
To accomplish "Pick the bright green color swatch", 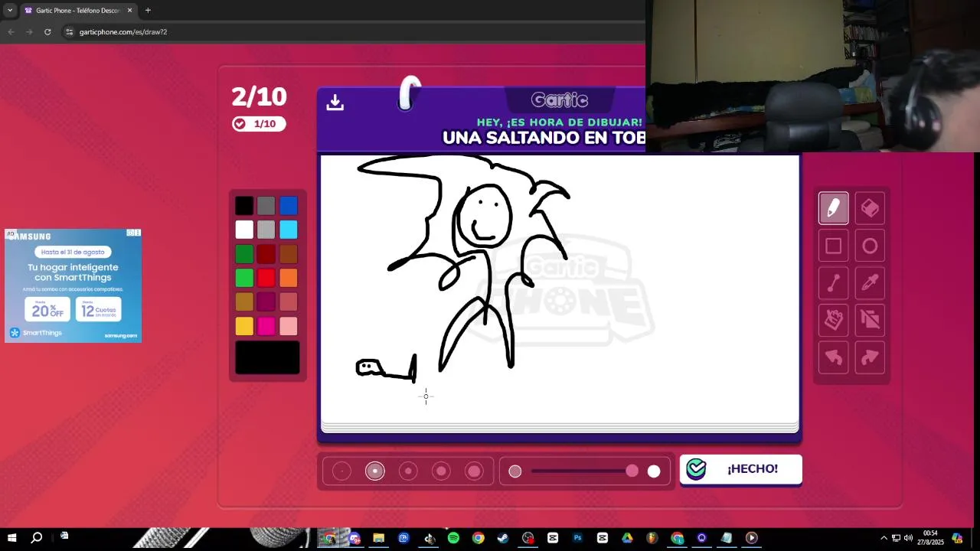I will coord(244,278).
